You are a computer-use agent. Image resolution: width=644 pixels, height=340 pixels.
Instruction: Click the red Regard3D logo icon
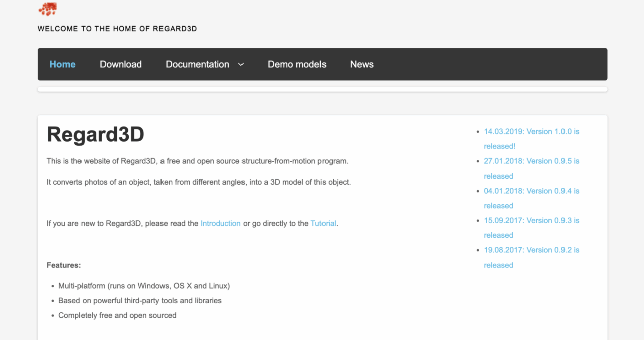click(48, 9)
